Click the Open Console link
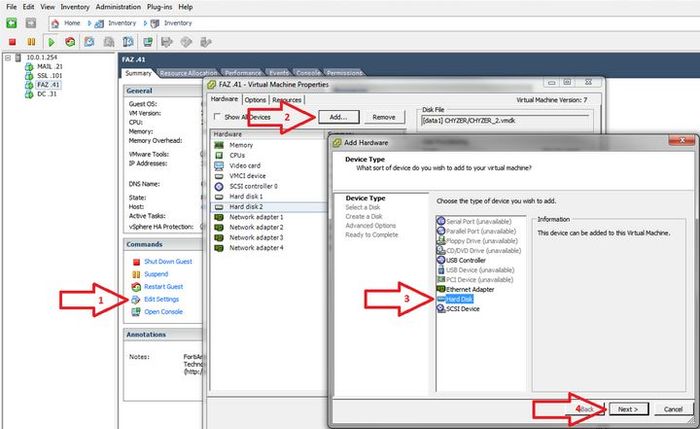 tap(163, 312)
